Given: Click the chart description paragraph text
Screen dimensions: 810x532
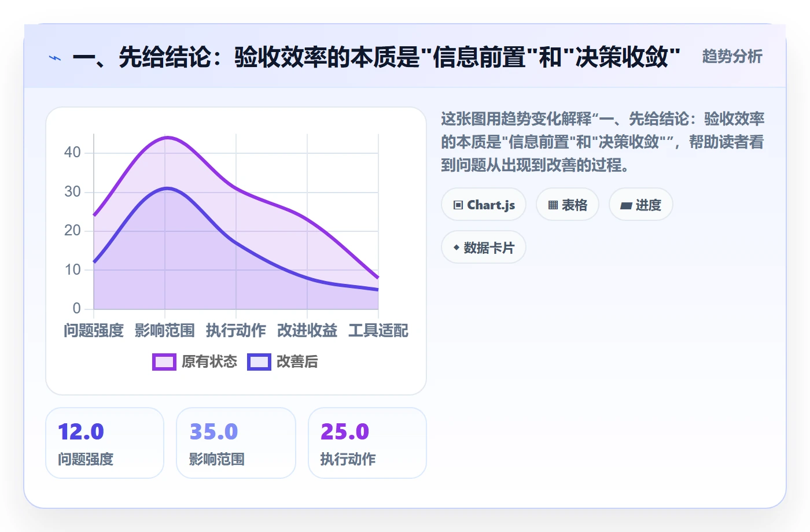Looking at the screenshot, I should coord(602,142).
